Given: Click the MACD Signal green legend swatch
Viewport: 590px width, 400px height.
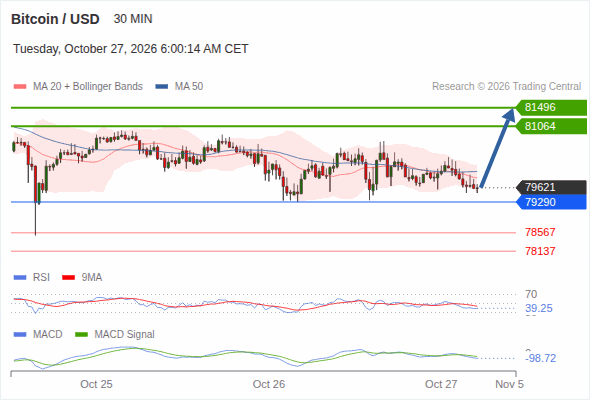Looking at the screenshot, I should (x=81, y=335).
